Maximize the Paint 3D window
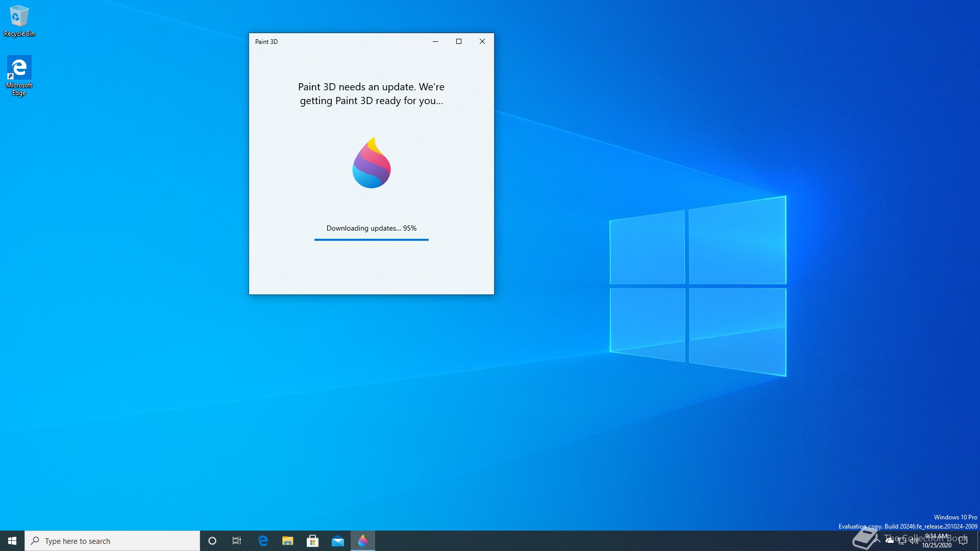This screenshot has height=551, width=980. [459, 42]
